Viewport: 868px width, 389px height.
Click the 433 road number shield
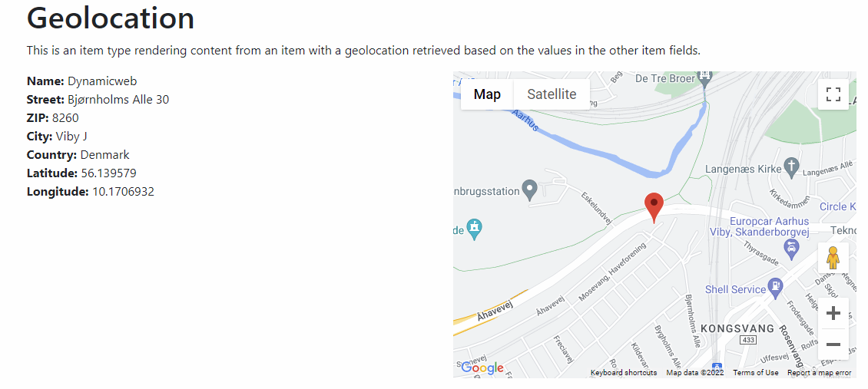pos(746,339)
